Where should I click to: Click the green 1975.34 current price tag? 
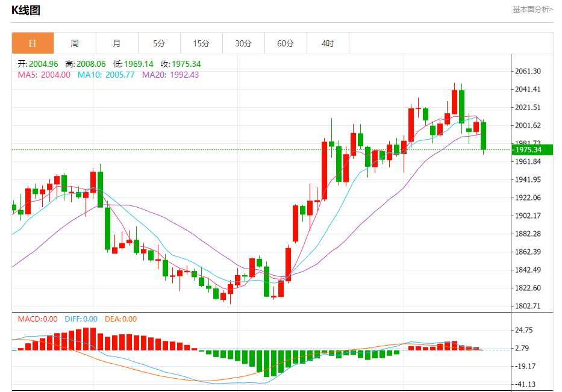[532, 150]
